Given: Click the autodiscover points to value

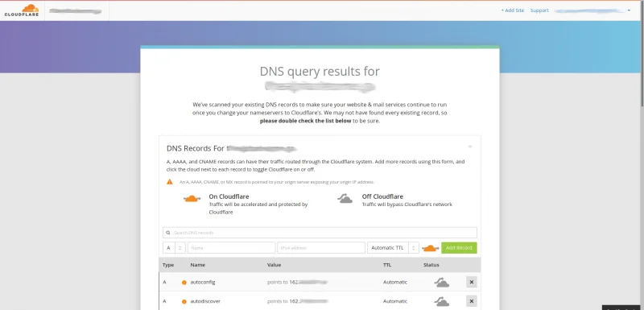Looking at the screenshot, I should point(297,301).
